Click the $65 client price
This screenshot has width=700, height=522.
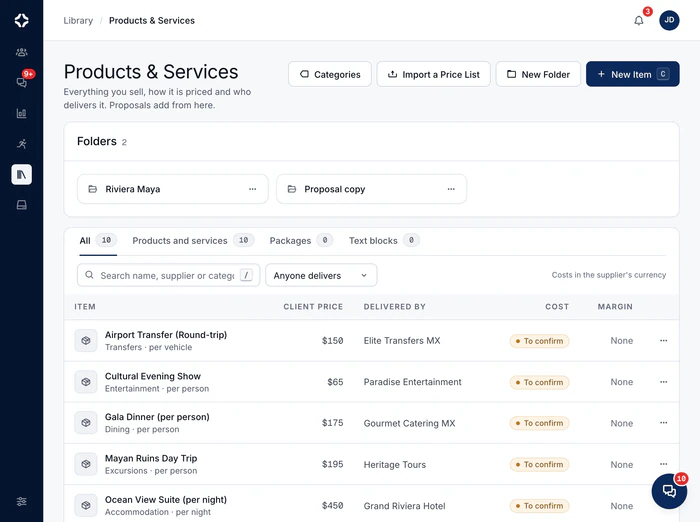tap(335, 382)
